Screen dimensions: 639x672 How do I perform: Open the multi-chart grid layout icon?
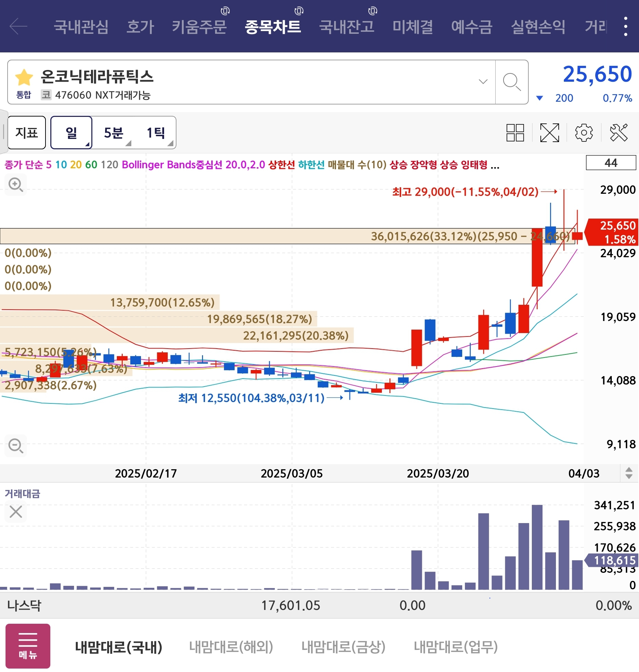click(515, 133)
